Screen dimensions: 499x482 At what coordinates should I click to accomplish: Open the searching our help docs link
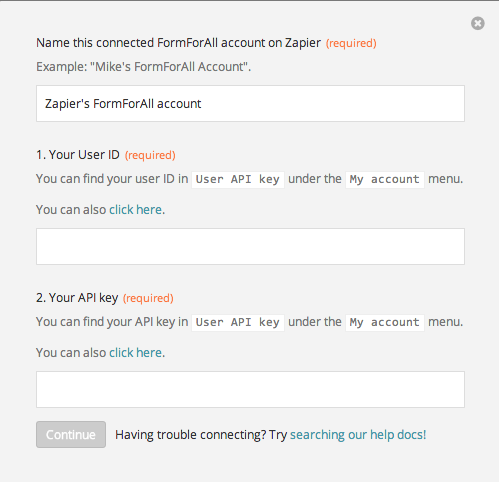point(358,435)
